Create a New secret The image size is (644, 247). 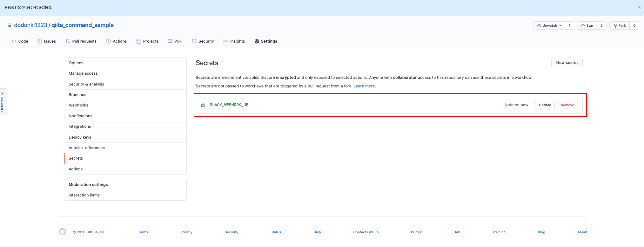point(567,63)
